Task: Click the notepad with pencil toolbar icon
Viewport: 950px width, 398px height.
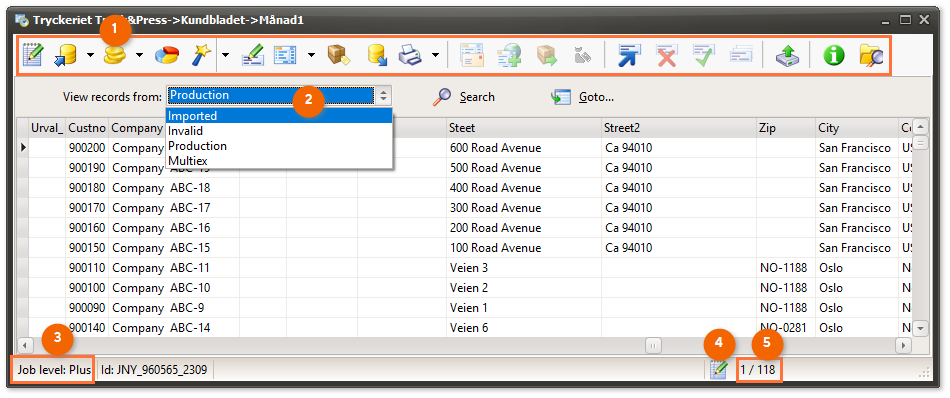Action: (33, 56)
